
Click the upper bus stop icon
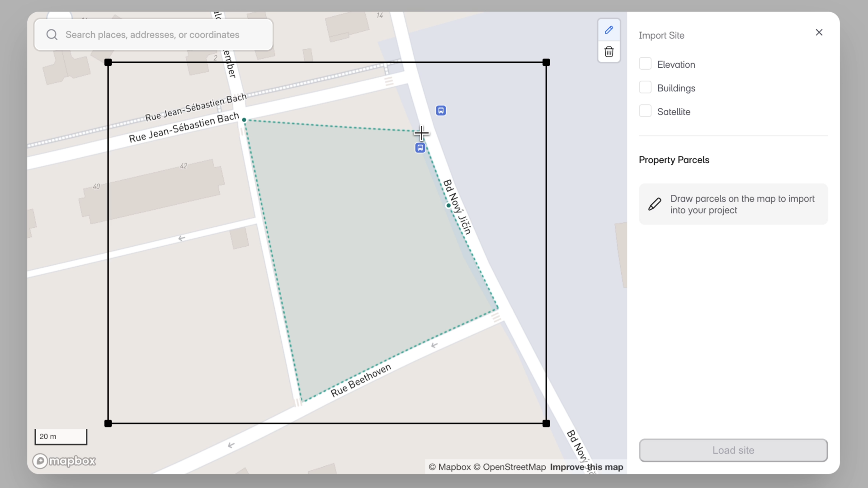point(441,111)
